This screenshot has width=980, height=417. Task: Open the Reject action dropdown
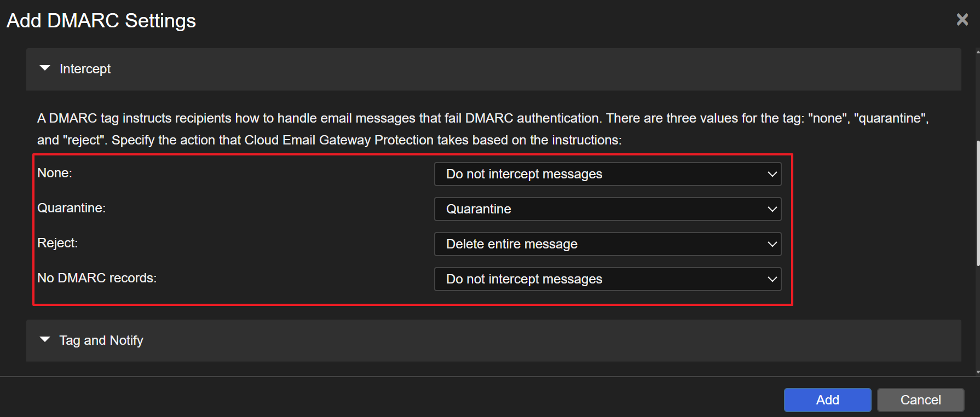[x=607, y=244]
